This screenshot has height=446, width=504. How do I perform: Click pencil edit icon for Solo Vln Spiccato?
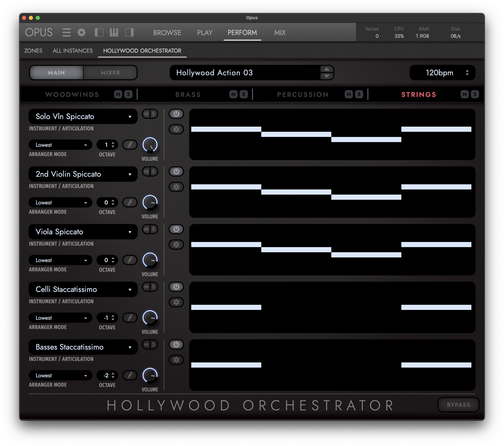[x=130, y=145]
